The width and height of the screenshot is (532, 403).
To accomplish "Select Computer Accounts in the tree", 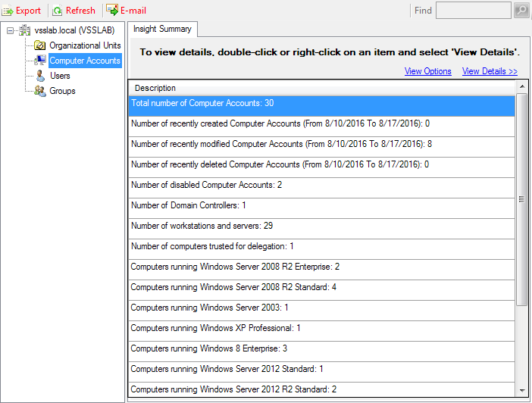I will (85, 61).
